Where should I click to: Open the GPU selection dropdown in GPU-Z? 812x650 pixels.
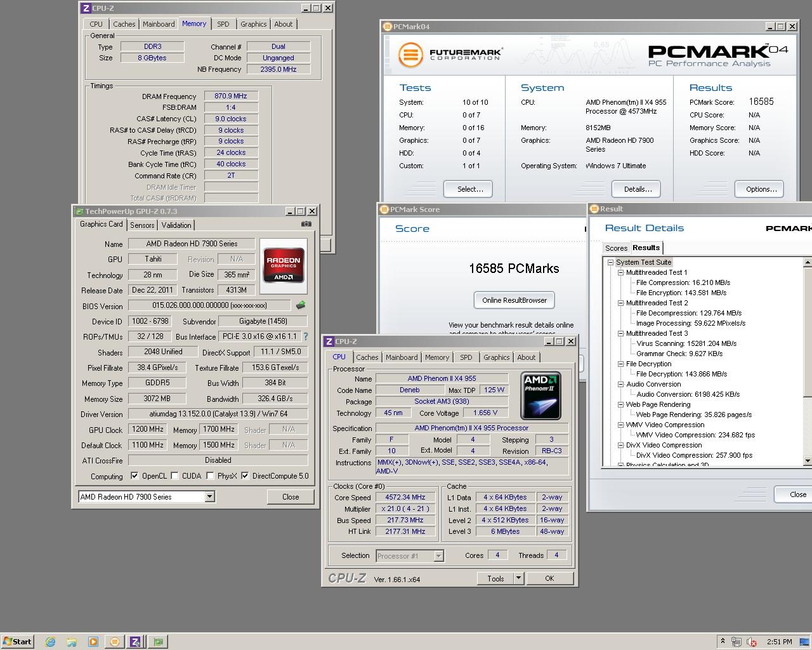point(209,497)
